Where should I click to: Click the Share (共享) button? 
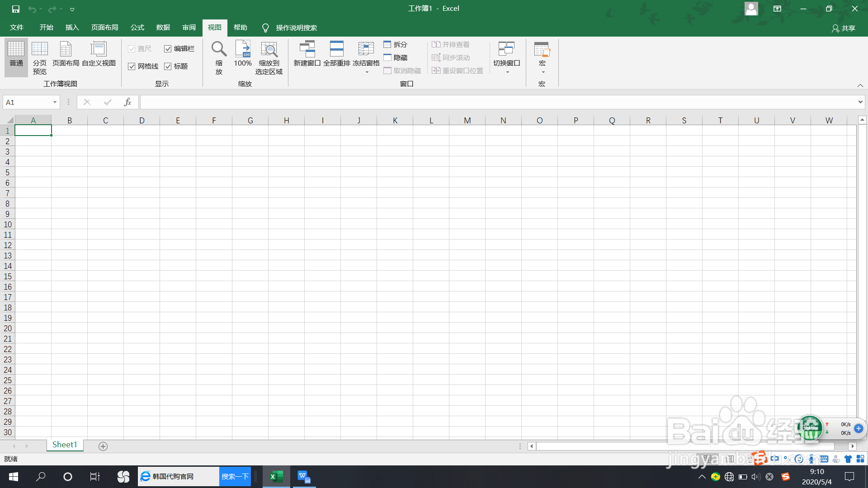tap(844, 28)
